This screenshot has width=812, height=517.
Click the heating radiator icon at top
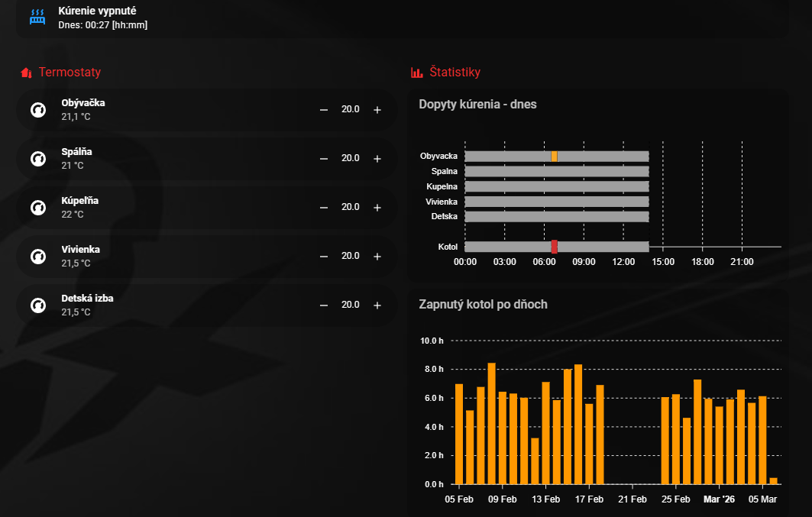point(37,18)
